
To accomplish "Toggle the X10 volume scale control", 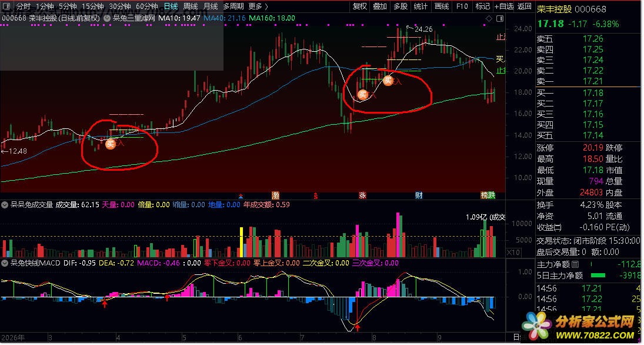I will (513, 252).
